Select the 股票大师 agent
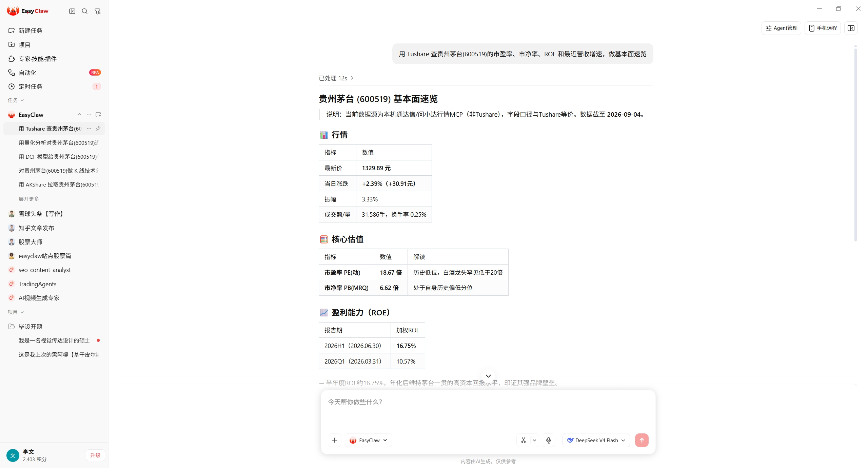The height and width of the screenshot is (468, 868). 54,242
